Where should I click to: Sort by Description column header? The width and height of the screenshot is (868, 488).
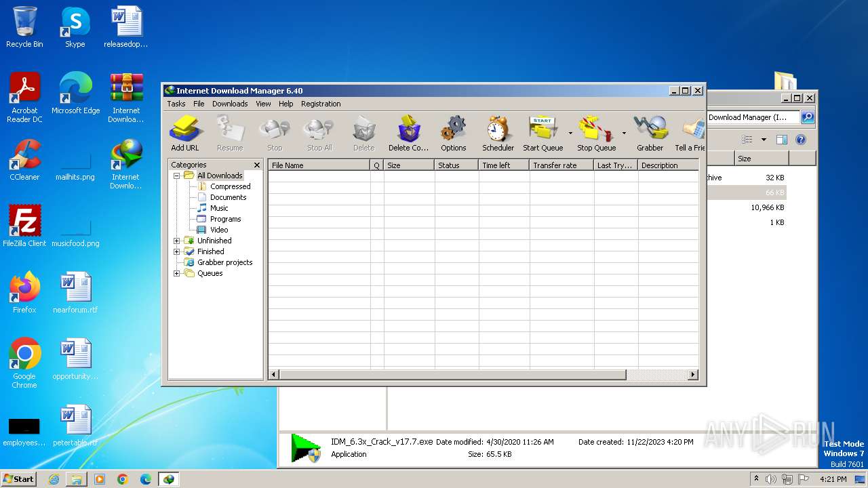point(668,165)
